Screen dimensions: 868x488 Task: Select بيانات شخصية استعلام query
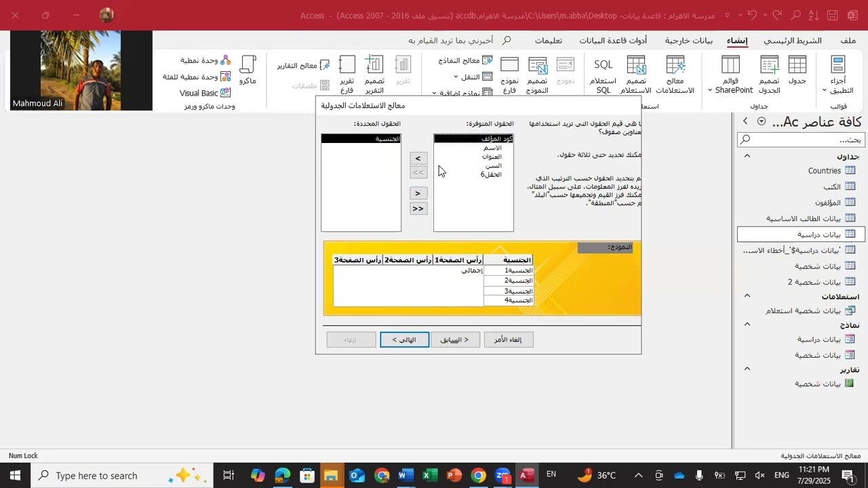801,310
